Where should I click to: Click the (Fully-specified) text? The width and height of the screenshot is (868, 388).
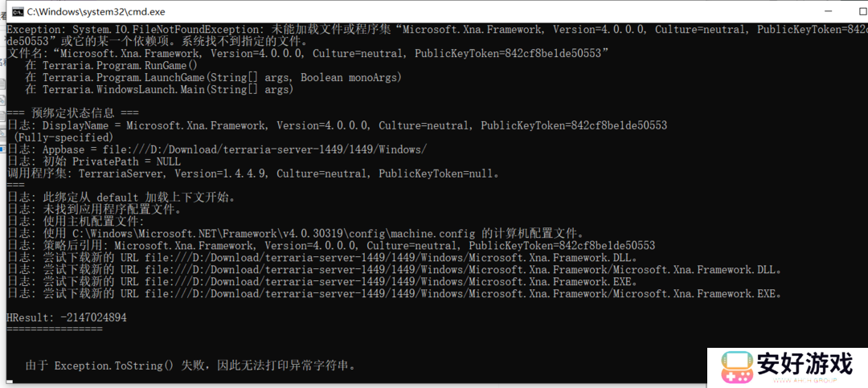64,137
